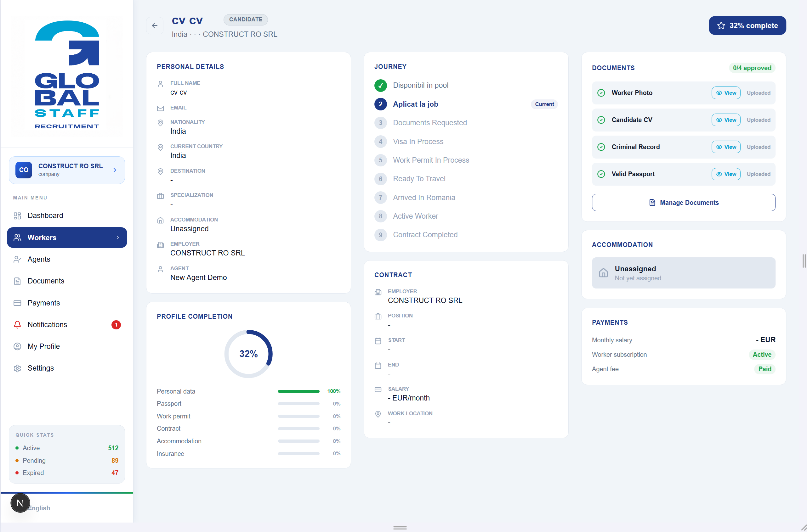The height and width of the screenshot is (532, 807).
Task: Expand the Workers menu chevron
Action: [x=117, y=238]
